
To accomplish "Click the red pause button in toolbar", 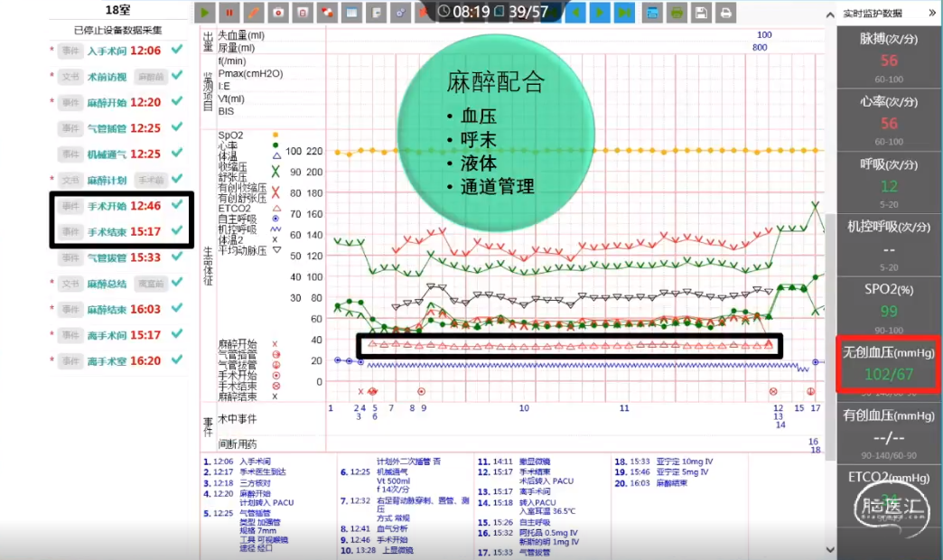I will (229, 13).
